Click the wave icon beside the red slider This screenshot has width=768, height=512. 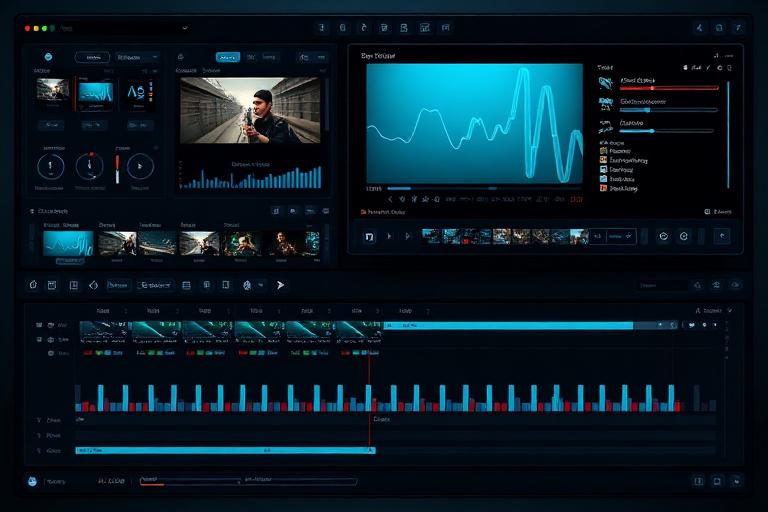coord(605,83)
